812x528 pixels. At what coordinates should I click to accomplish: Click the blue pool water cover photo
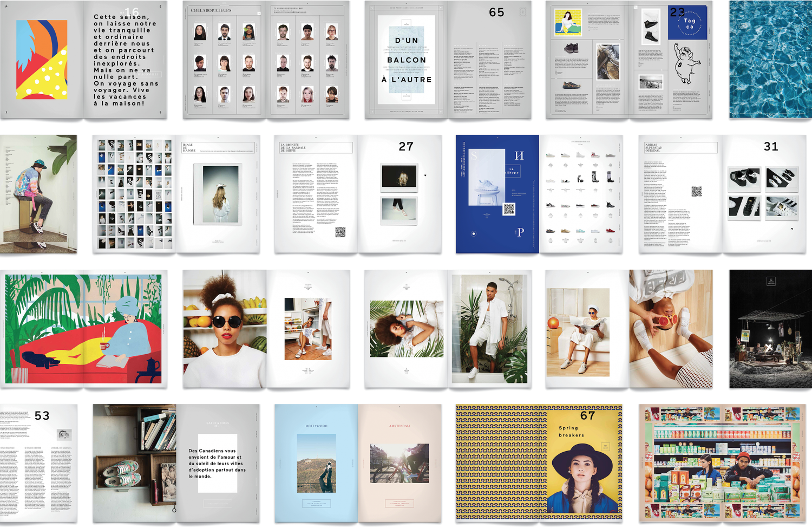coord(770,60)
